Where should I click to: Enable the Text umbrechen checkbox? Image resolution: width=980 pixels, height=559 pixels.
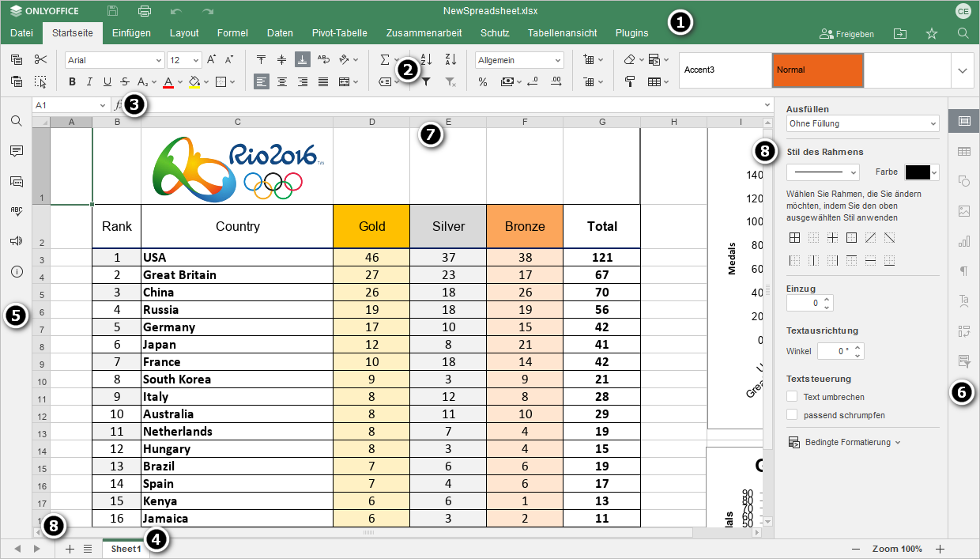(793, 397)
